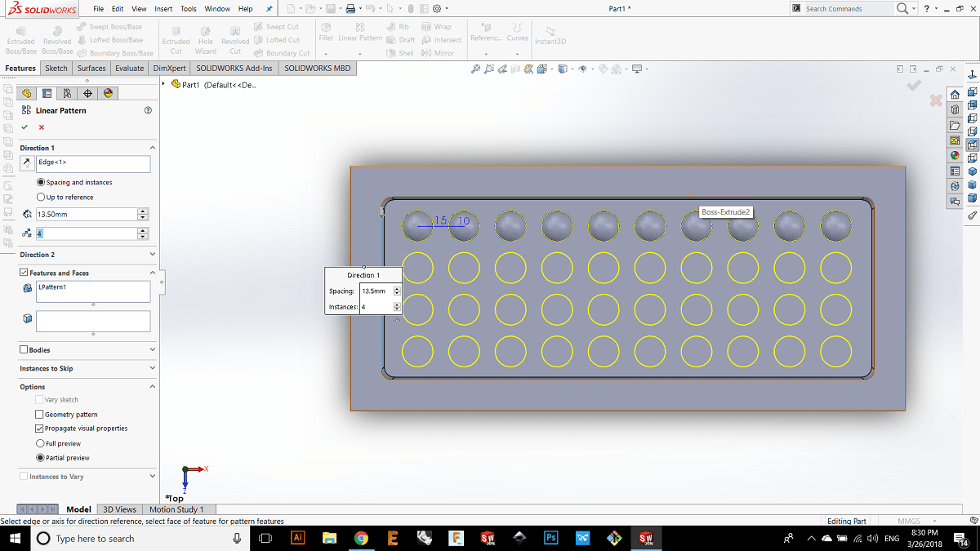The width and height of the screenshot is (980, 551).
Task: Uncheck Features and Faces checkbox
Action: (x=24, y=273)
